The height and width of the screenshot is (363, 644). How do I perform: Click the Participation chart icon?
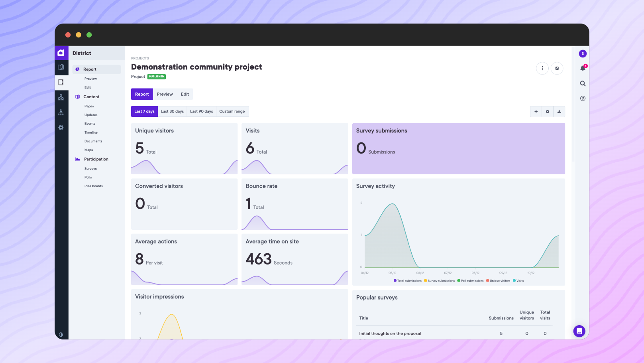pos(77,159)
